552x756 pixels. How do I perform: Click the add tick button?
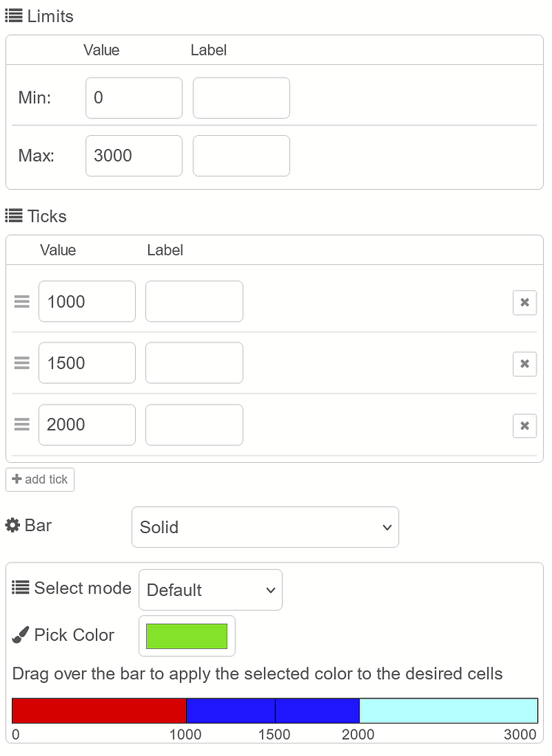click(x=40, y=479)
